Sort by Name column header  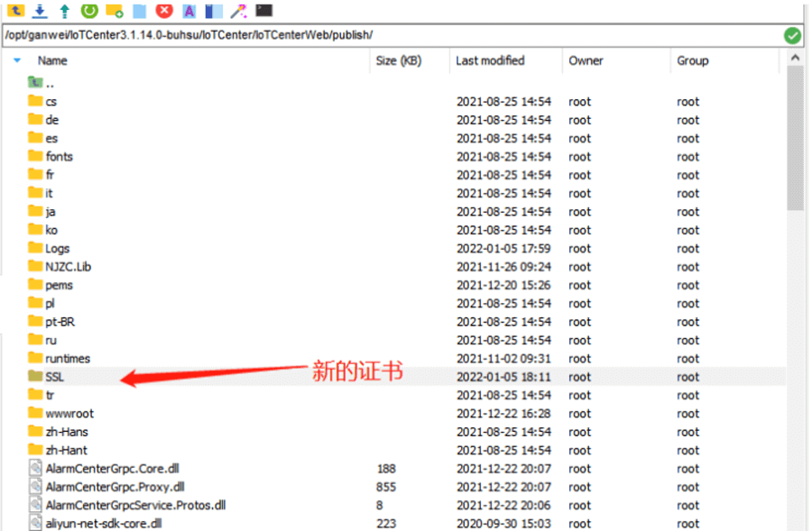click(52, 60)
